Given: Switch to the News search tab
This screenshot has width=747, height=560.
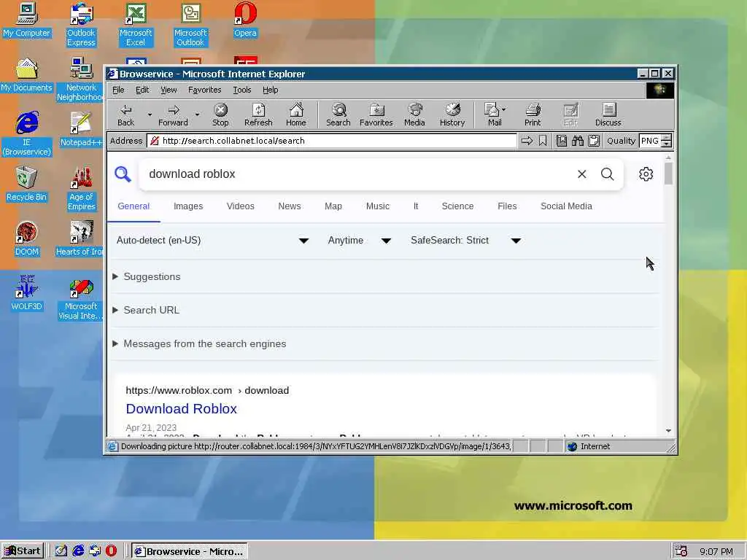Looking at the screenshot, I should 289,206.
